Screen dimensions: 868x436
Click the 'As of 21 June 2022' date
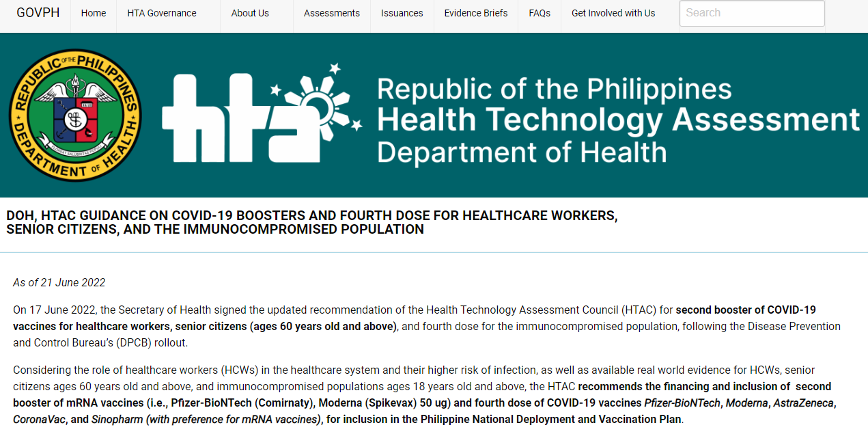point(59,282)
